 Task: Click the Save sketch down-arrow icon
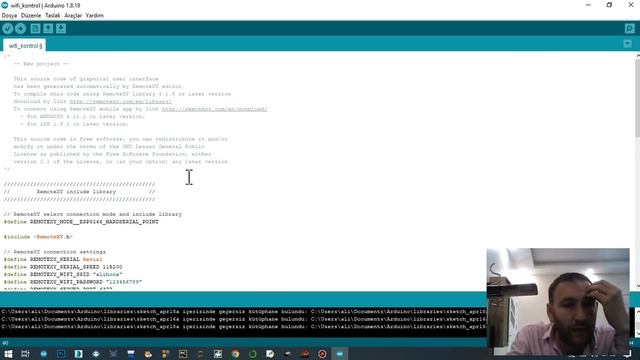pyautogui.click(x=61, y=29)
